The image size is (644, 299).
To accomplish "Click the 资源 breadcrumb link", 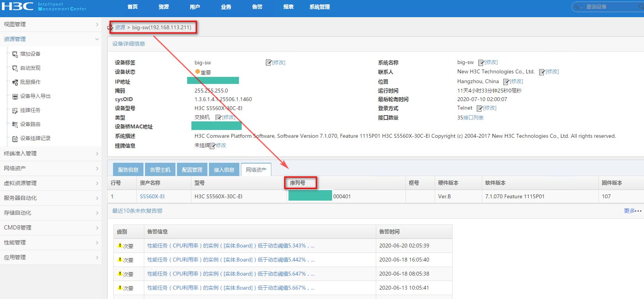I will click(x=120, y=27).
